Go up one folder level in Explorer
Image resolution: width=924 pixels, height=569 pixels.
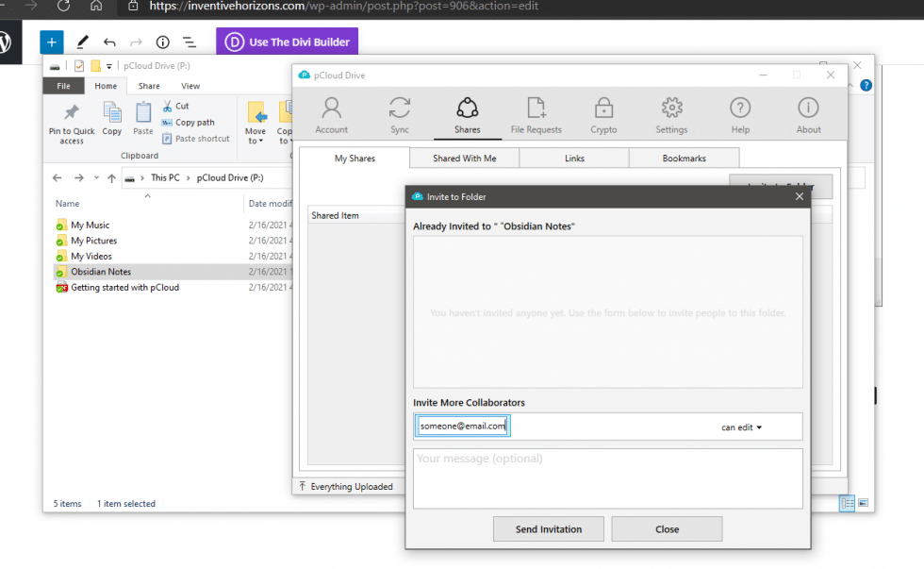tap(111, 178)
